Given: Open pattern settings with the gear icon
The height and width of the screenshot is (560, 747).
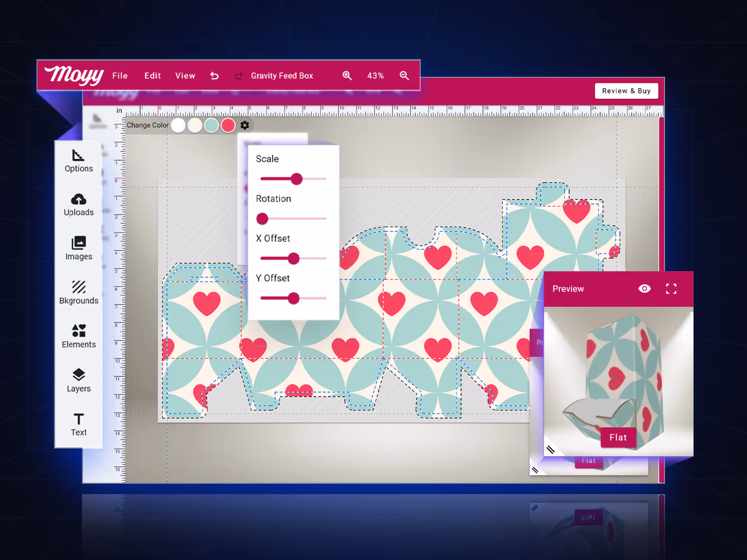Looking at the screenshot, I should point(244,125).
